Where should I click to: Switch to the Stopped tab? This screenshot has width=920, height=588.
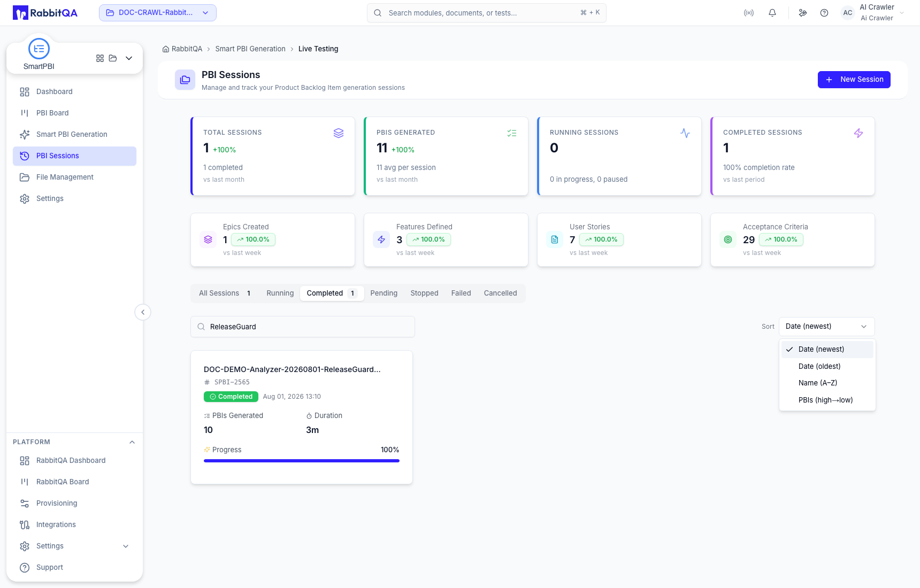pos(425,293)
